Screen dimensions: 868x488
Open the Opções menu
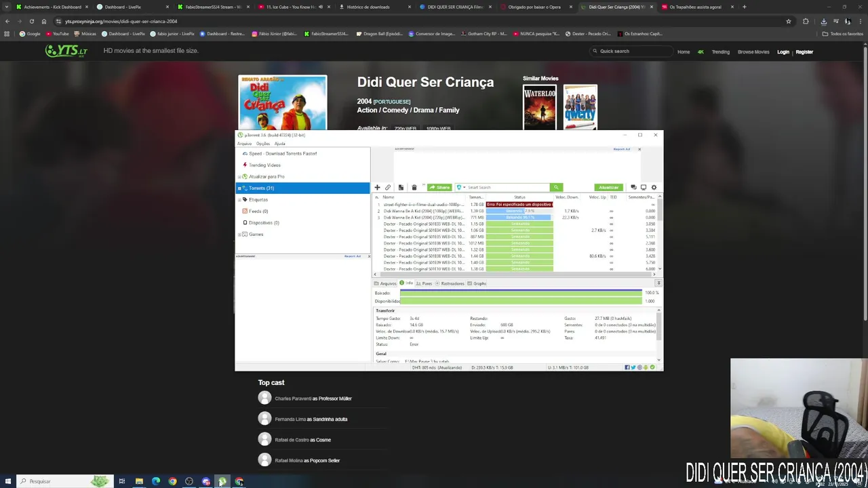(262, 144)
